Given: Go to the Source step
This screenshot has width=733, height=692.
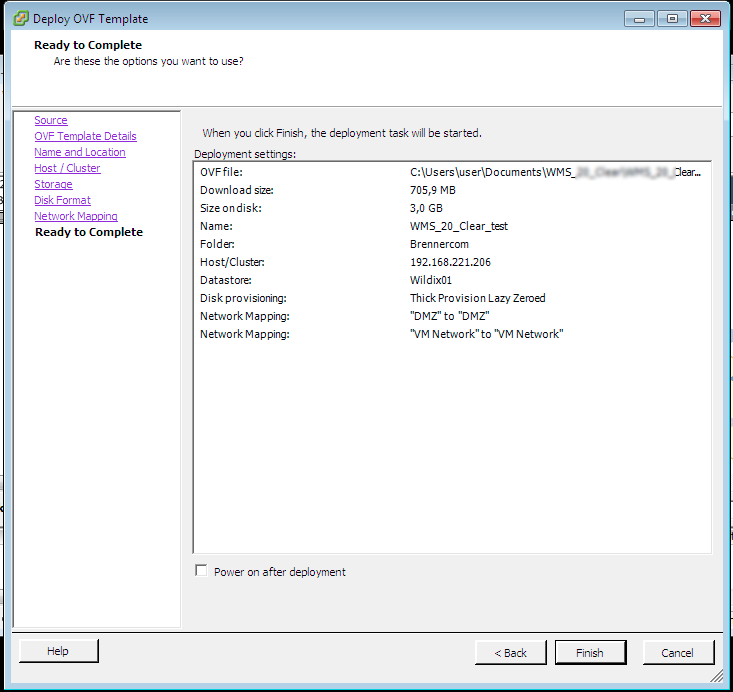Looking at the screenshot, I should coord(51,120).
